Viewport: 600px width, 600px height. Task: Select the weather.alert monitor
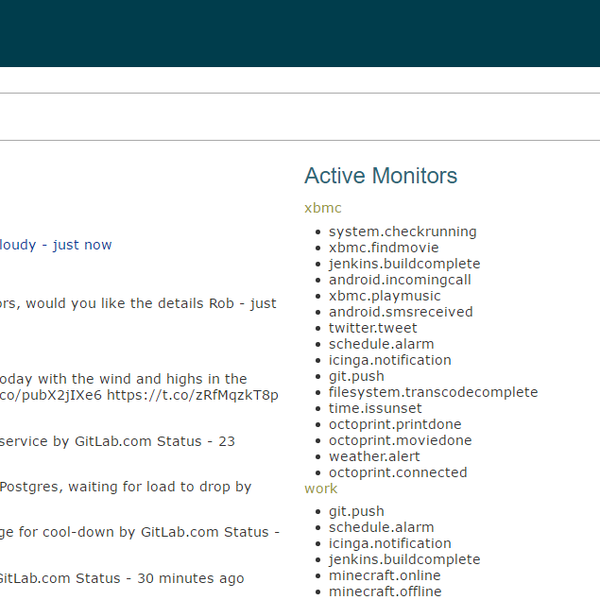374,456
